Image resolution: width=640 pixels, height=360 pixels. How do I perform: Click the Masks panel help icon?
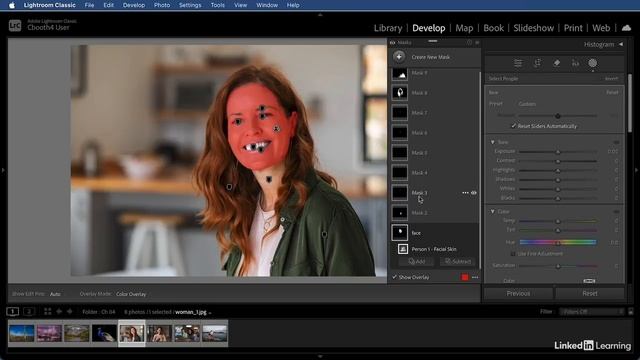click(469, 42)
